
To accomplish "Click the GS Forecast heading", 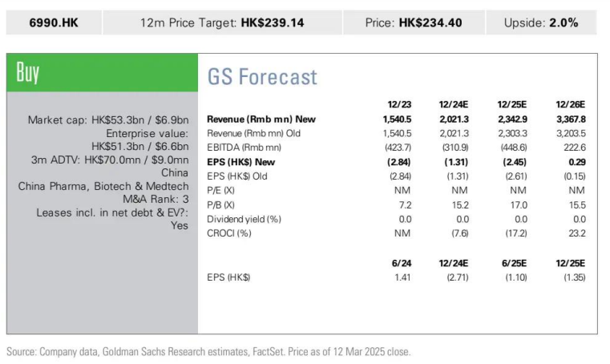I will (x=262, y=77).
